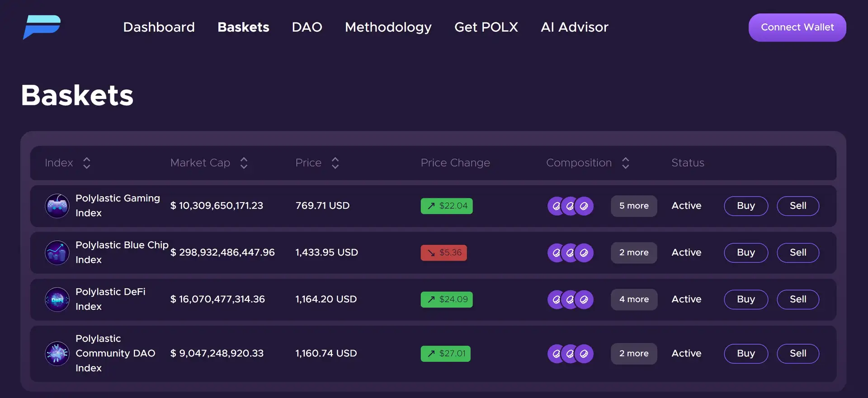Sort table by Composition column
Image resolution: width=868 pixels, height=398 pixels.
[625, 163]
